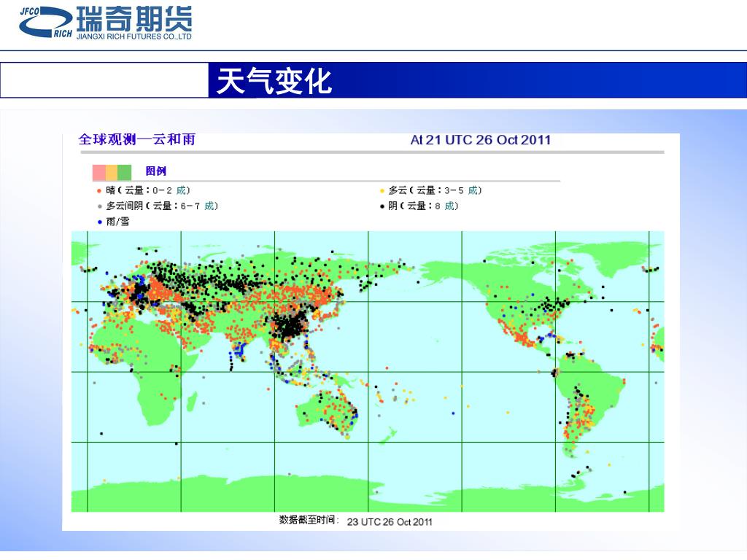This screenshot has width=747, height=560.
Task: Click legend text 阴(云量:8成)
Action: coord(424,206)
